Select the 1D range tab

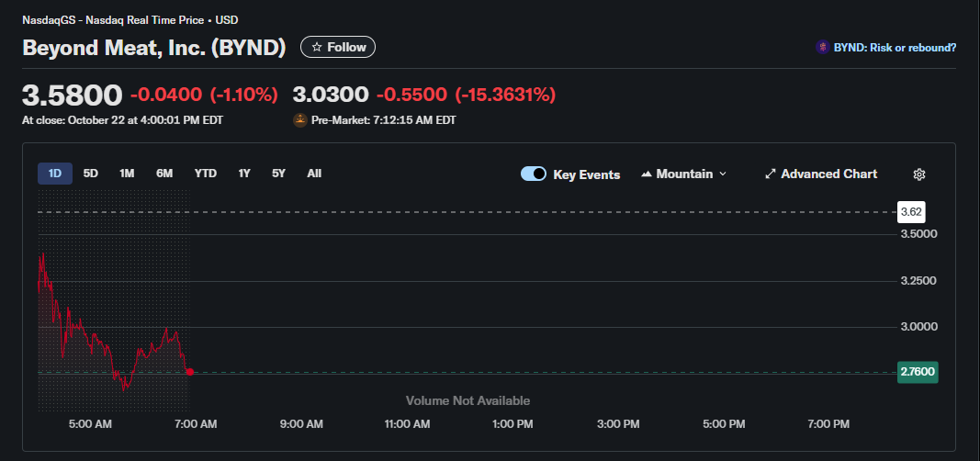[55, 174]
